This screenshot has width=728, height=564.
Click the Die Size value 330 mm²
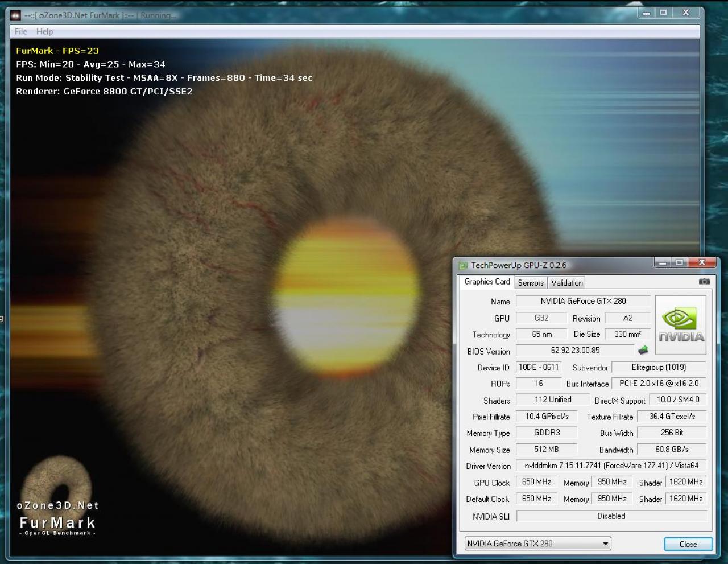pyautogui.click(x=628, y=334)
